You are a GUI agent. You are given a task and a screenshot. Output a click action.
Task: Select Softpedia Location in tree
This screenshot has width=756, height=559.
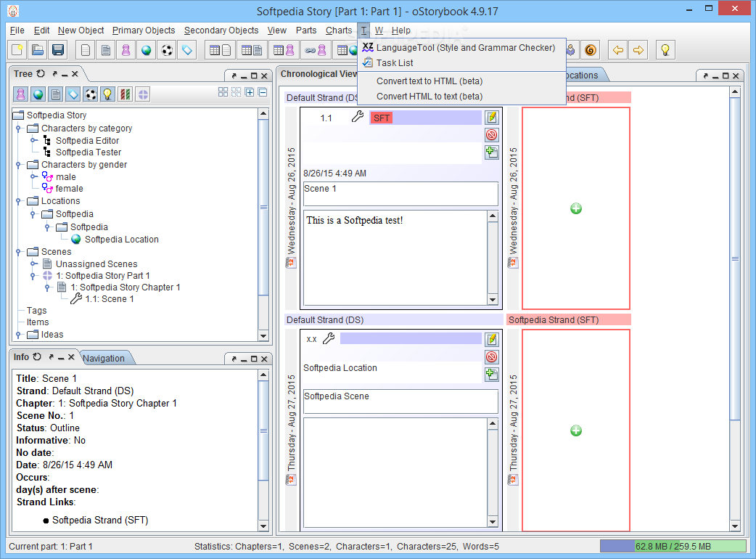click(121, 240)
